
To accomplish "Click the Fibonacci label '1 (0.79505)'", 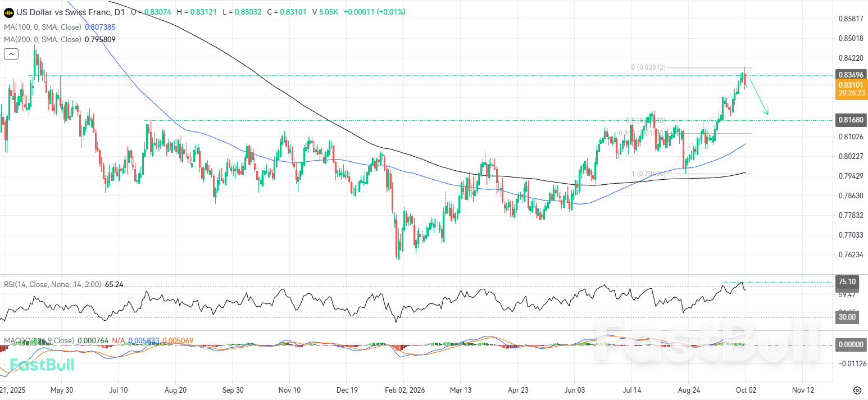I will (x=648, y=174).
